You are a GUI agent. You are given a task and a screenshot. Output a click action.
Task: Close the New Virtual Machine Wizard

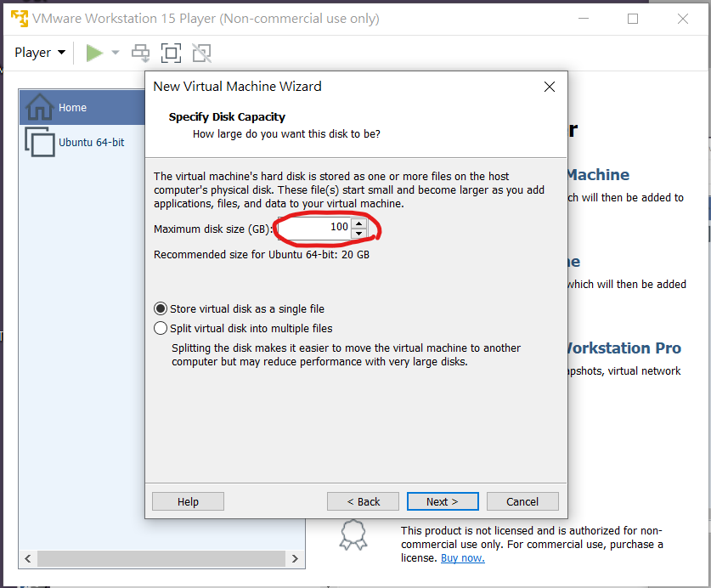[549, 87]
